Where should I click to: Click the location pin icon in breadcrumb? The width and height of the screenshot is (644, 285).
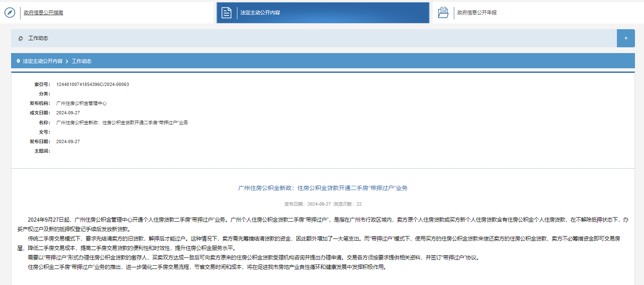(18, 61)
